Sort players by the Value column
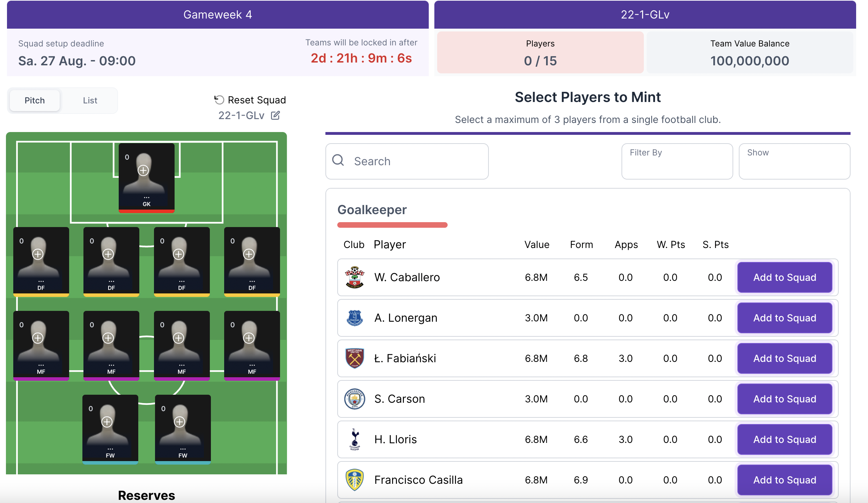 point(537,245)
